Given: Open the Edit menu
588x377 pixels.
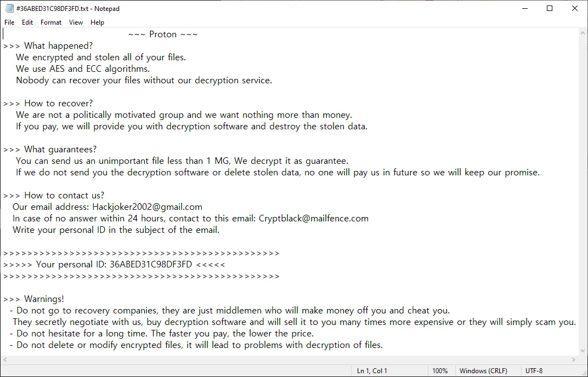Looking at the screenshot, I should 27,22.
